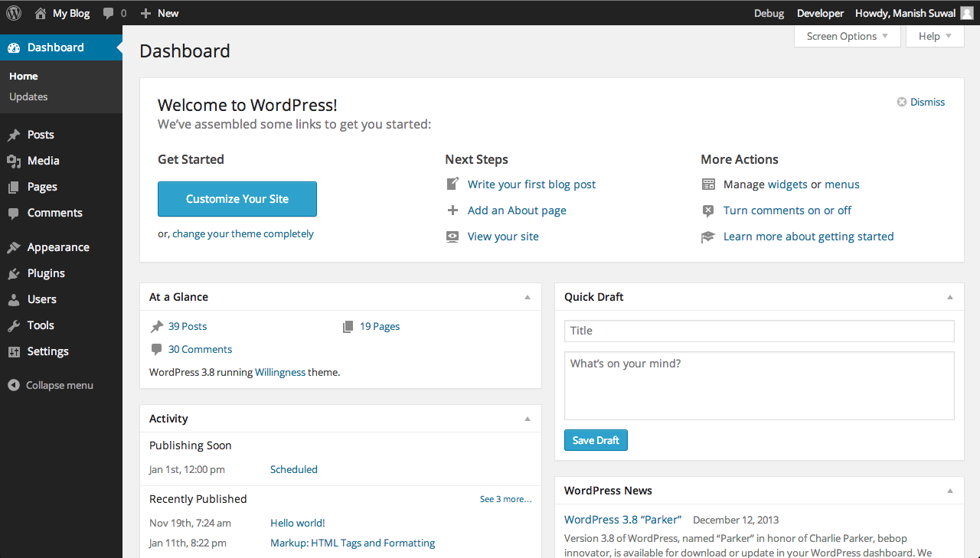Open the Learn more about getting started link
This screenshot has width=980, height=558.
coord(808,237)
